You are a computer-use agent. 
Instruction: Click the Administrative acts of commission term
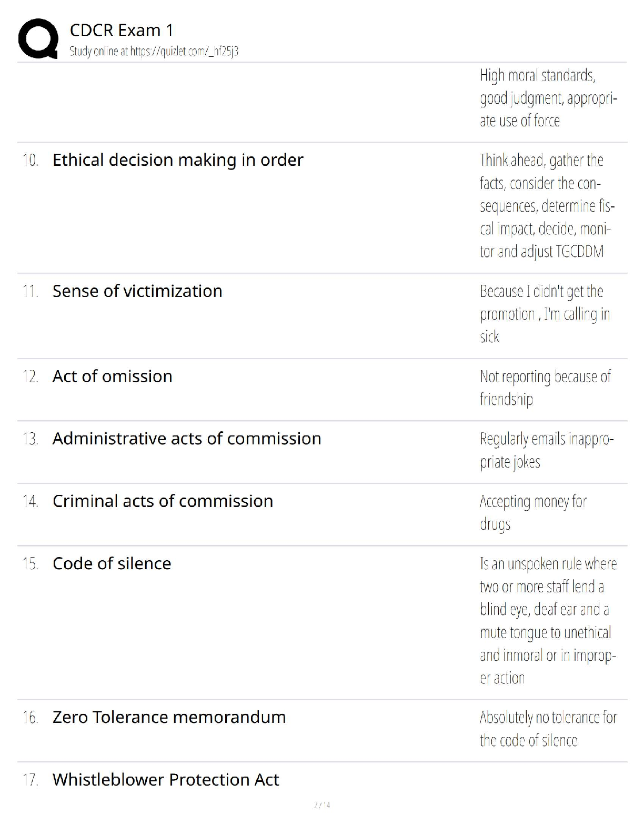click(187, 439)
